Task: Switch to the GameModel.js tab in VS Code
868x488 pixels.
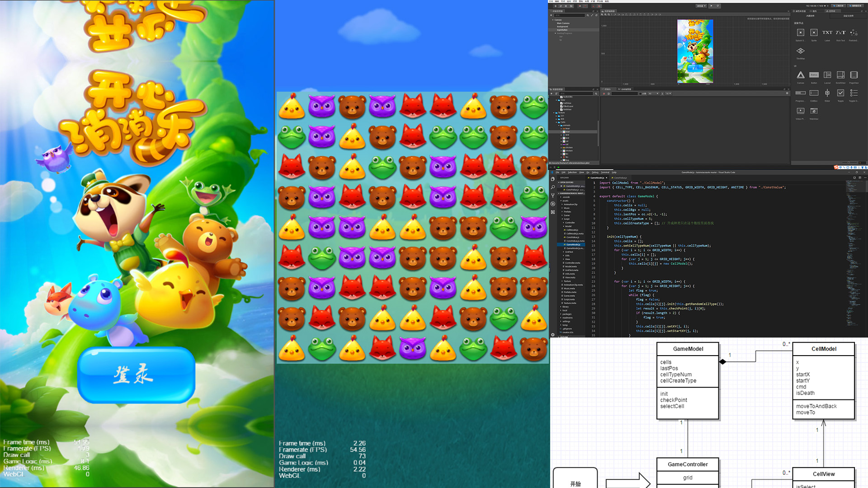Action: [x=597, y=178]
